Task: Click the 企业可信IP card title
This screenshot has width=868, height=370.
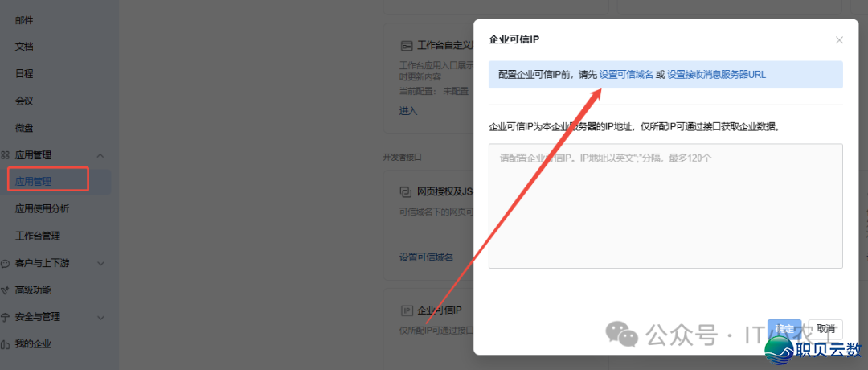Action: tap(440, 310)
